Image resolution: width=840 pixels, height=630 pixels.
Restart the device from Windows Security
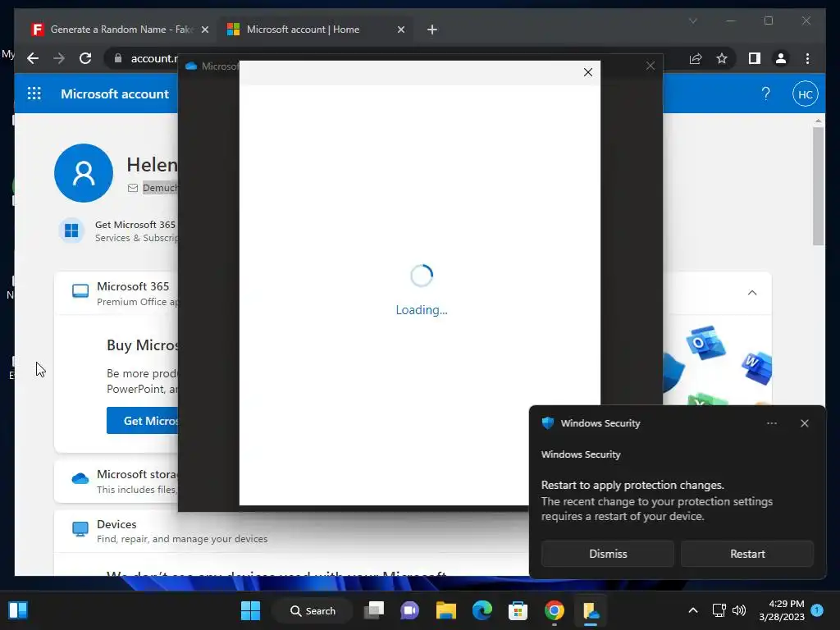click(747, 554)
